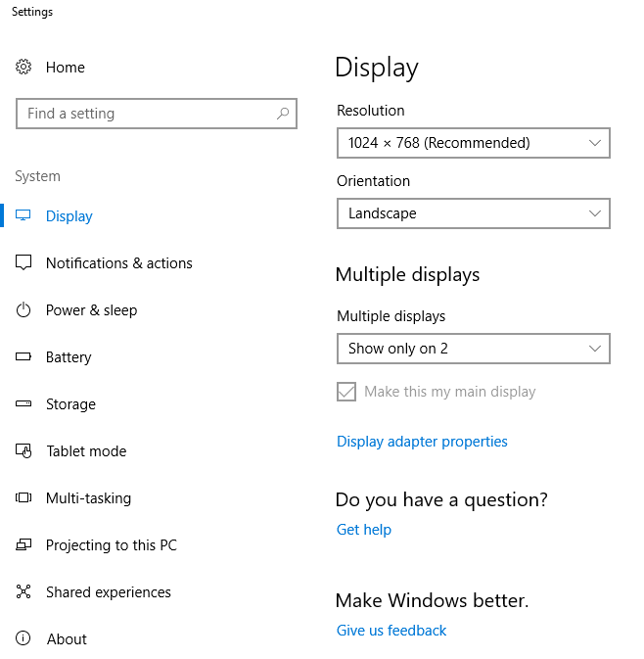Switch to Tablet mode settings

click(86, 451)
